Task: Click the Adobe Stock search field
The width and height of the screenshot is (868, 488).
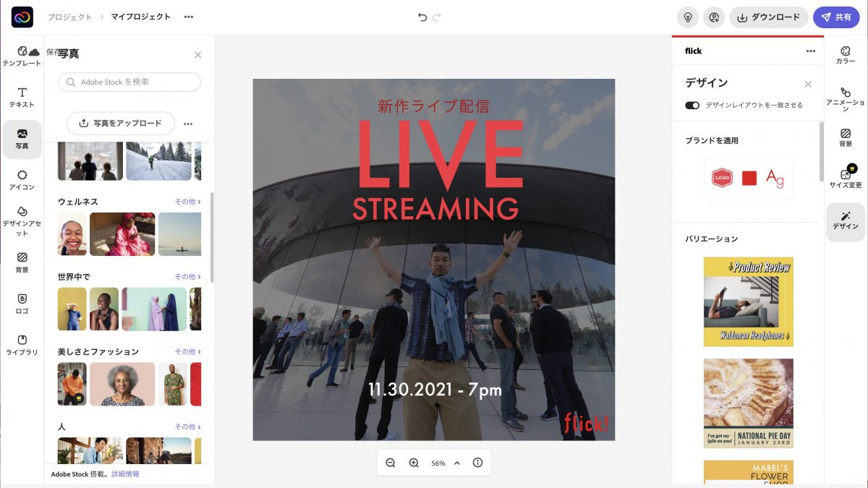Action: 129,82
